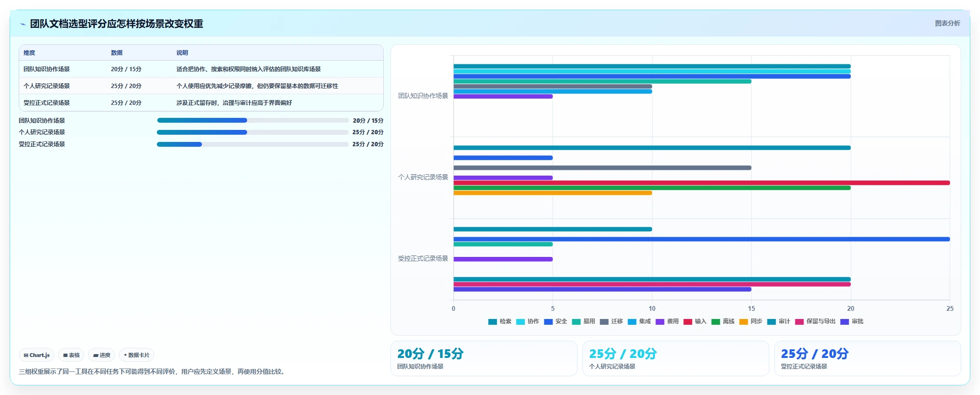Click the description starting 涉及正式留存时
The height and width of the screenshot is (395, 980).
coord(234,103)
